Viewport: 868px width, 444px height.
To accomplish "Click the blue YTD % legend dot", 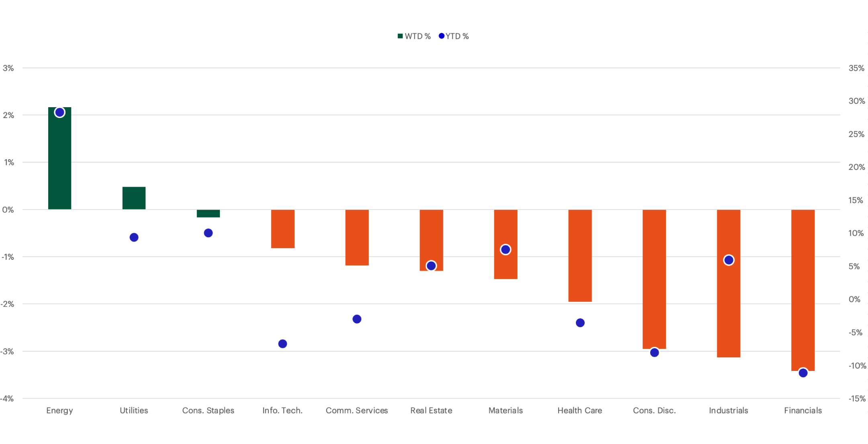I will (441, 36).
